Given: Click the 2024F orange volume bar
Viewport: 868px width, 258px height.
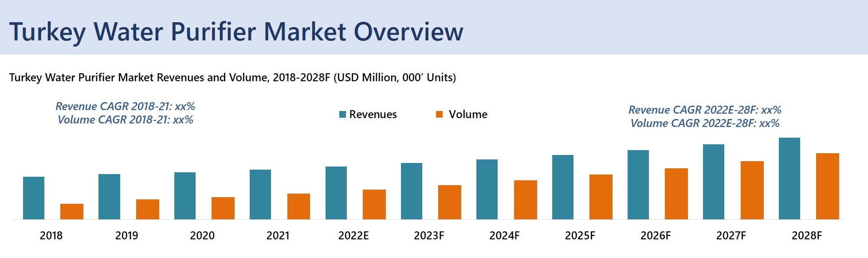Looking at the screenshot, I should click(x=525, y=200).
